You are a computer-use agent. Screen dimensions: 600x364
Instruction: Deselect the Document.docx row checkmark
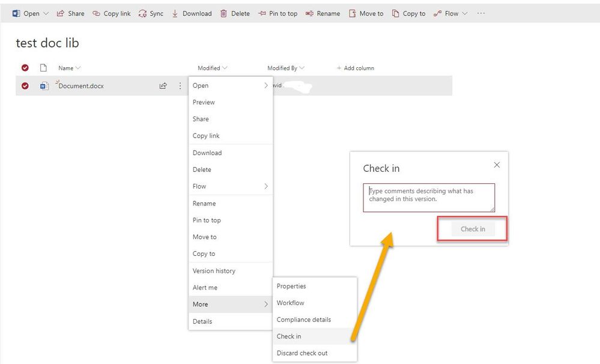[25, 85]
